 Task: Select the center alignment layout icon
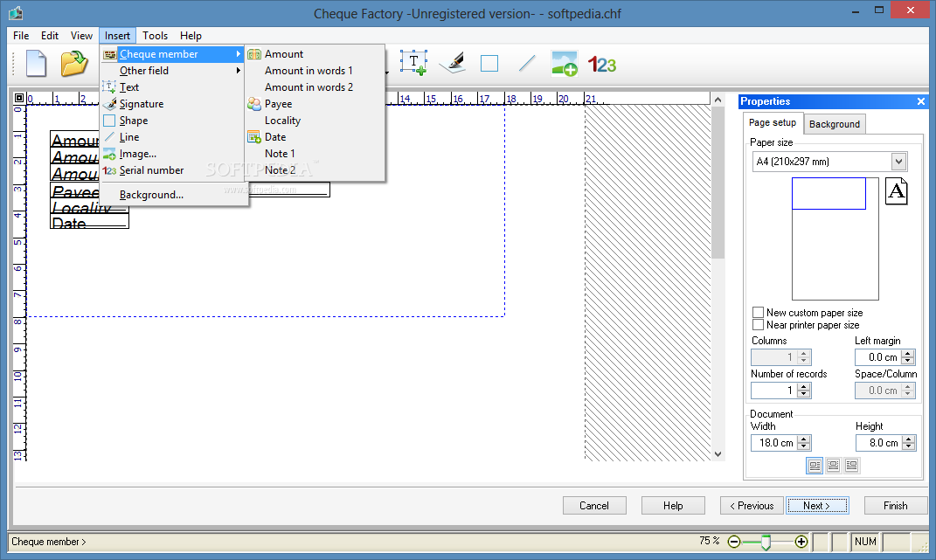[834, 465]
